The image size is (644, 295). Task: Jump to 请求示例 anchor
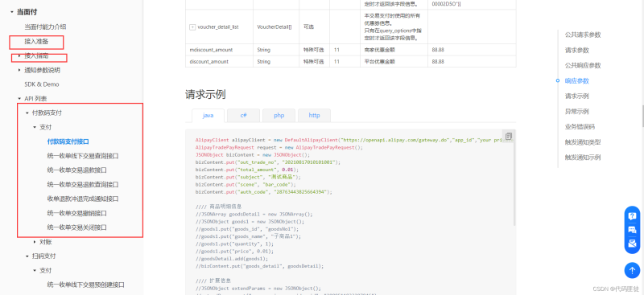(x=576, y=96)
